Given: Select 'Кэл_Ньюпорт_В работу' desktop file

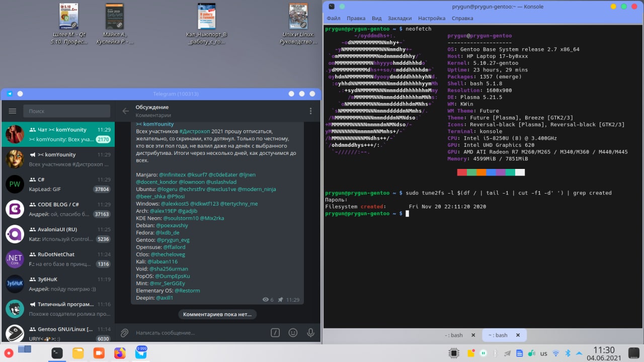Looking at the screenshot, I should tap(207, 24).
